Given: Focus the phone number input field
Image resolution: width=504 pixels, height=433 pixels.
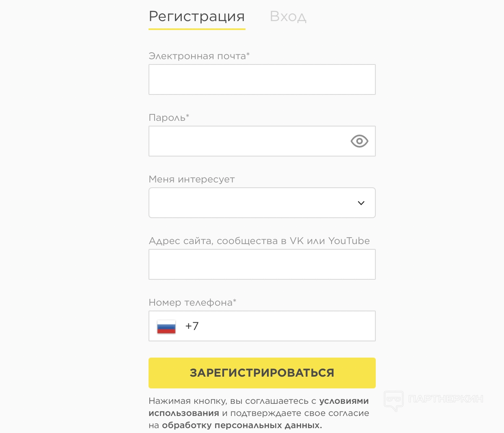Looking at the screenshot, I should [284, 326].
